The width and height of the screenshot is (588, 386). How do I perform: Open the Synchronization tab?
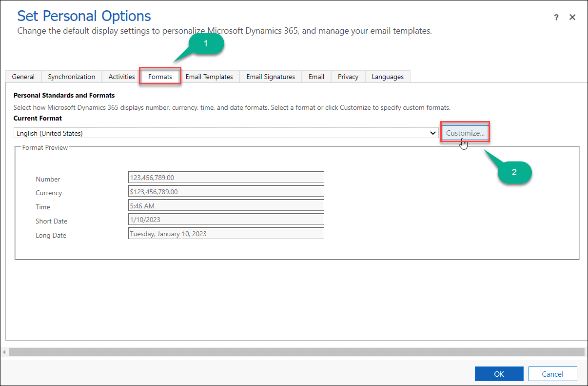tap(71, 76)
